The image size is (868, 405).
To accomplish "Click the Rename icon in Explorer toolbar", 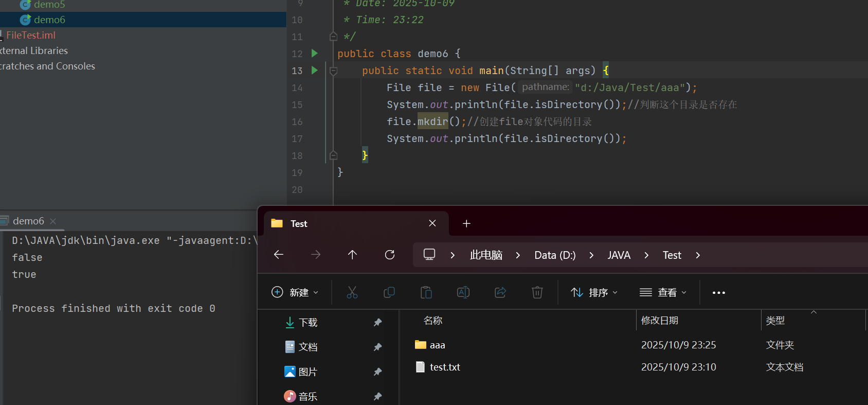I will (463, 292).
